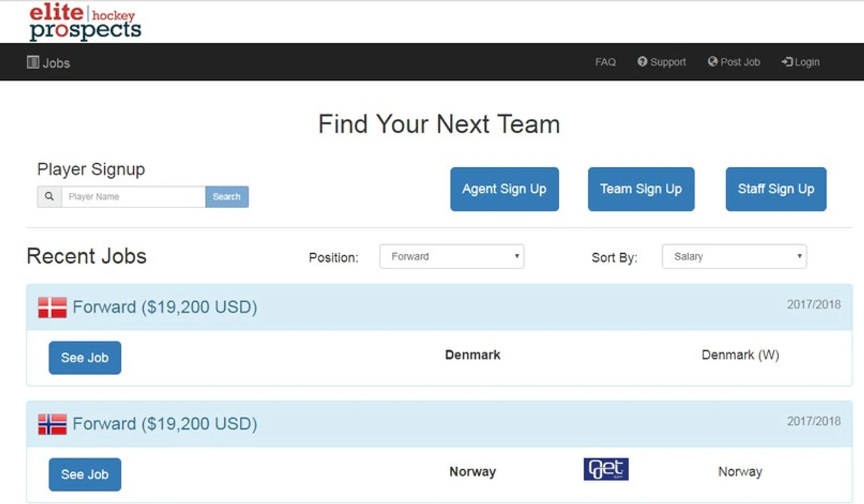Click the bold Norway country text
Viewport: 864px width, 504px height.
click(x=472, y=471)
